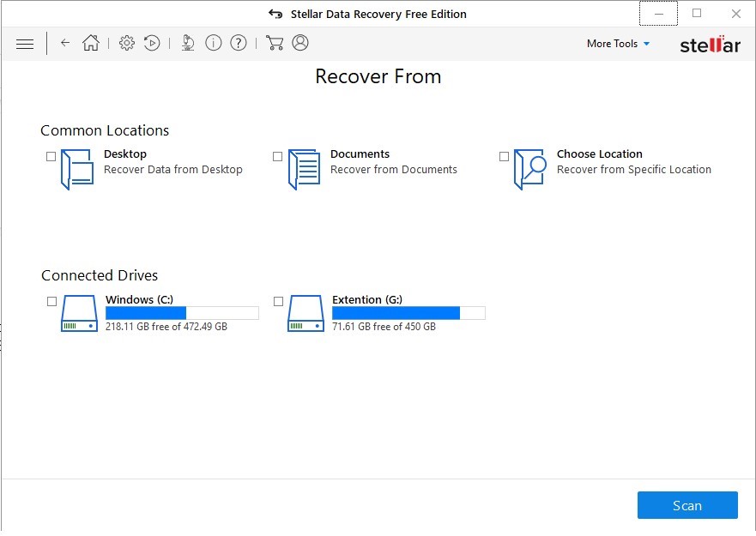Maximize the Stellar Data Recovery window
The width and height of the screenshot is (756, 536).
pyautogui.click(x=697, y=14)
